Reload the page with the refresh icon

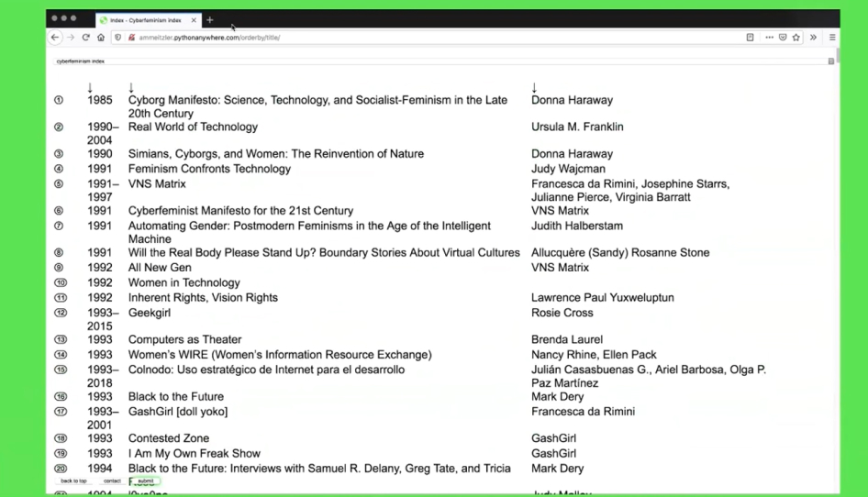pos(86,38)
